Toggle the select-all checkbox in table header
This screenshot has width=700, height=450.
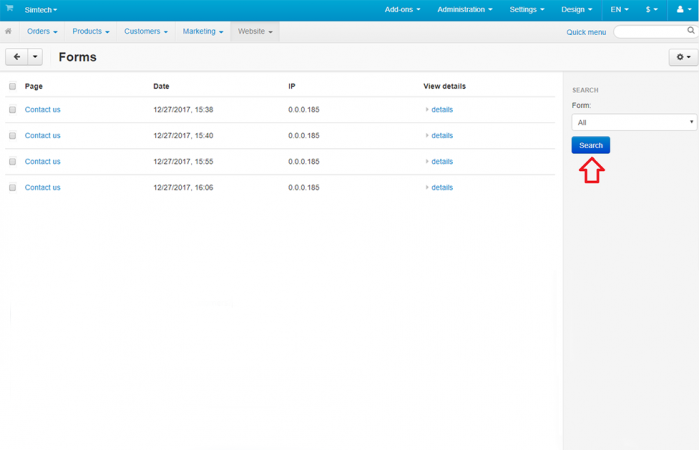coord(12,86)
